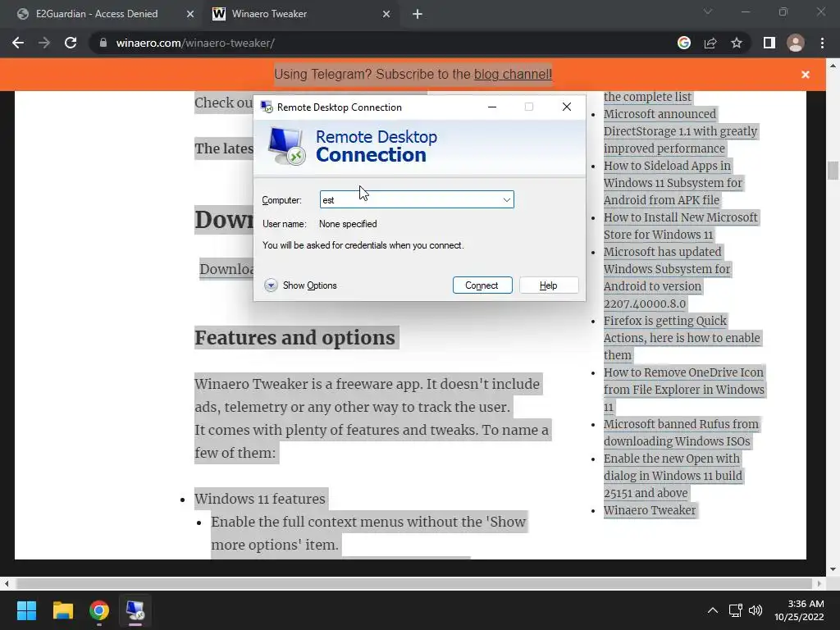Reload the winaero page
Image resolution: width=840 pixels, height=630 pixels.
(71, 43)
